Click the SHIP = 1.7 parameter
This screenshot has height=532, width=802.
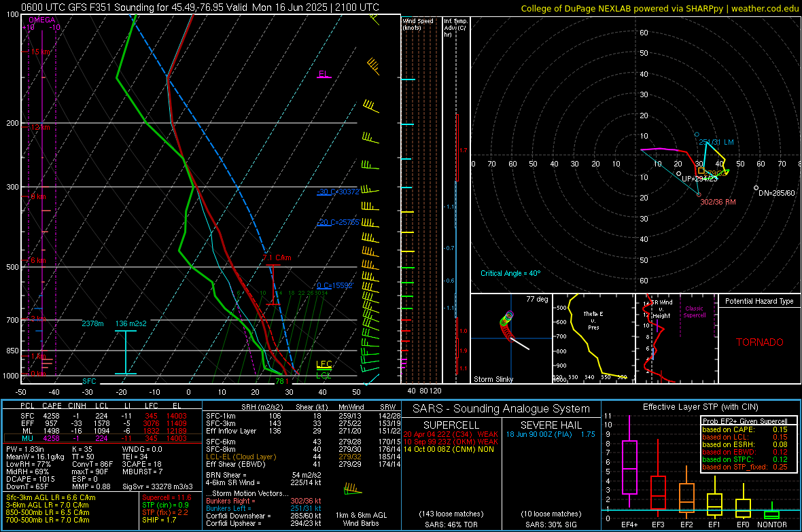159,520
